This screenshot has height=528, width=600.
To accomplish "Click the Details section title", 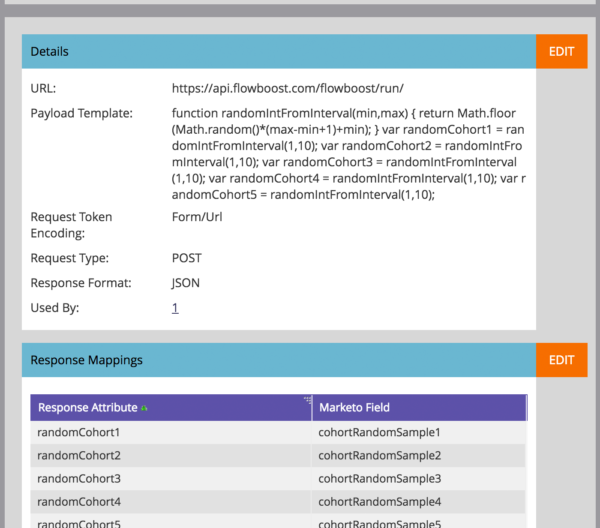I will pos(49,51).
